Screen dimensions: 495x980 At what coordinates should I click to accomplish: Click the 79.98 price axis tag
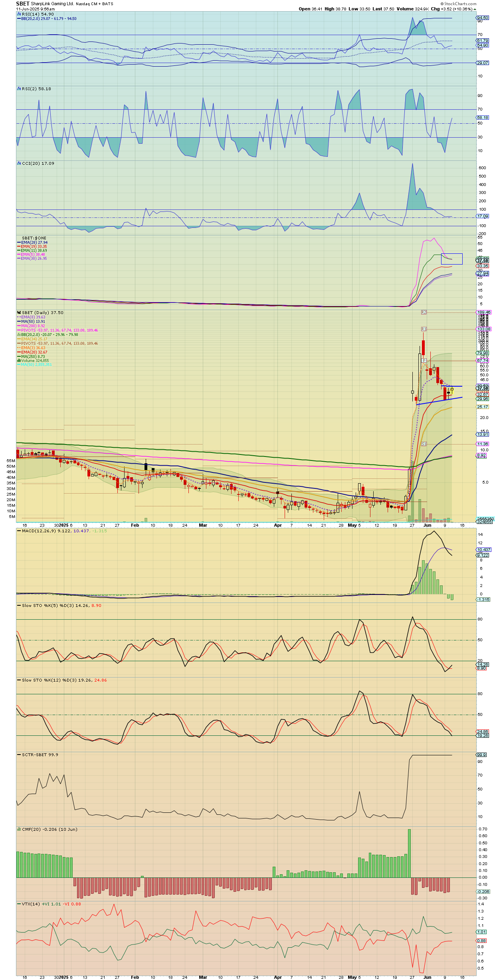(x=483, y=353)
